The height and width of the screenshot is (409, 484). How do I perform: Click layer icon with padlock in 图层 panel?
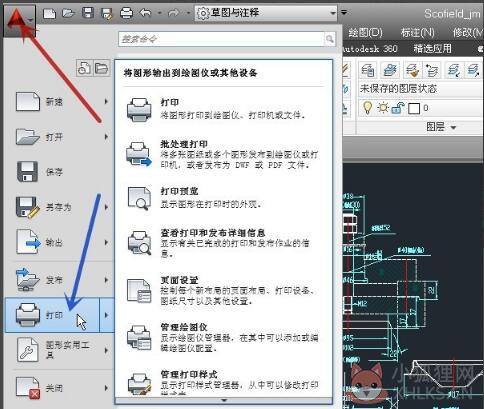368,70
